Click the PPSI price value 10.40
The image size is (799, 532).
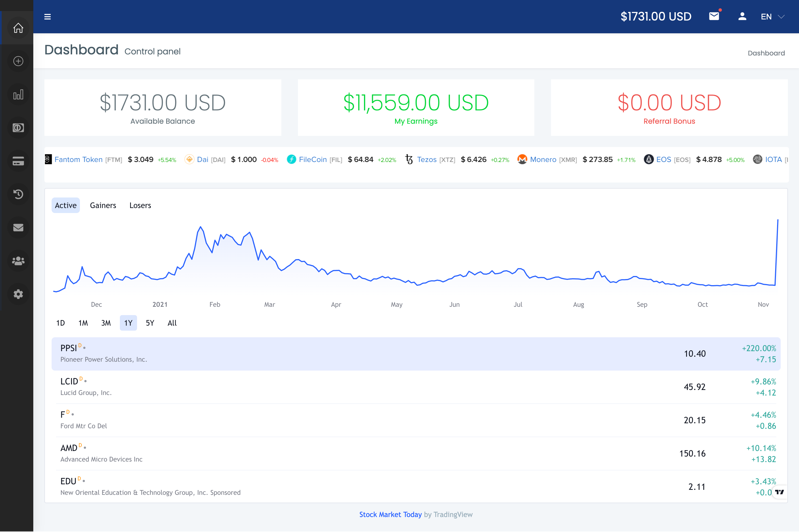pyautogui.click(x=694, y=354)
